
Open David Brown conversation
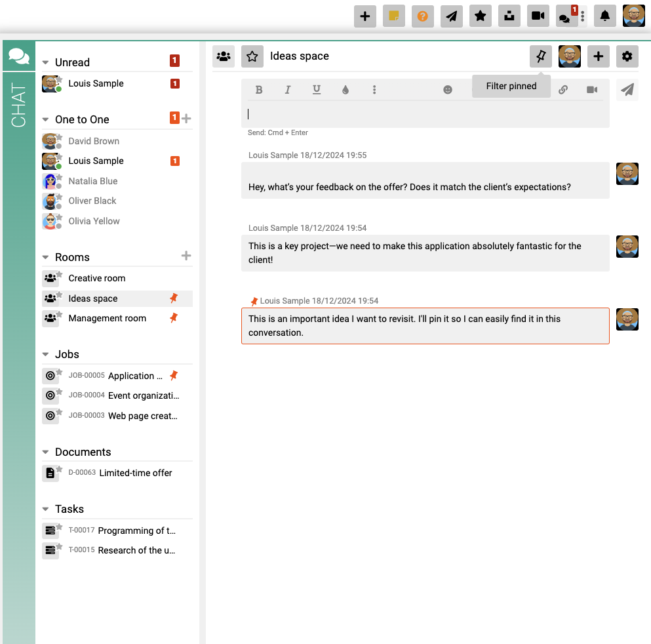pyautogui.click(x=117, y=141)
